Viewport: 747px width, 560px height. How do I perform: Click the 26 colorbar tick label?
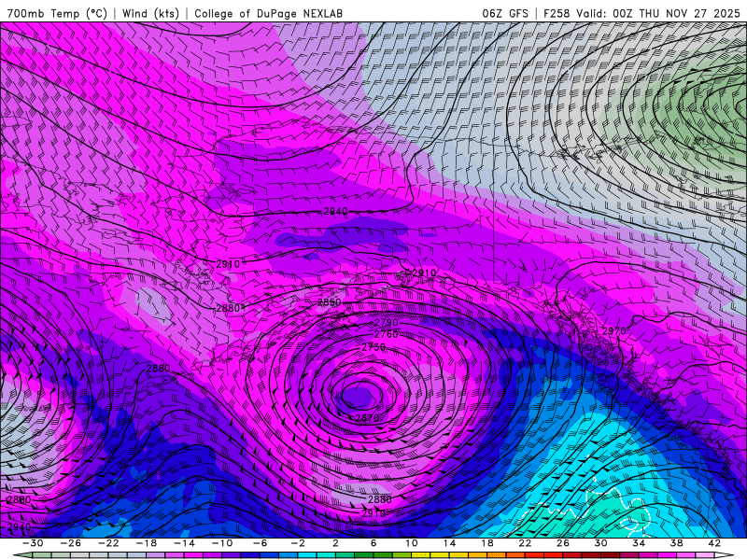[563, 543]
